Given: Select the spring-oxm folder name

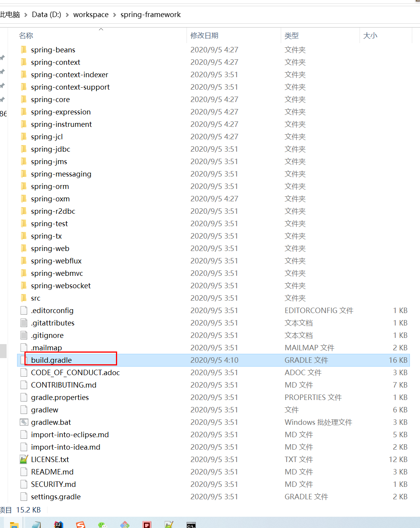Looking at the screenshot, I should 50,199.
